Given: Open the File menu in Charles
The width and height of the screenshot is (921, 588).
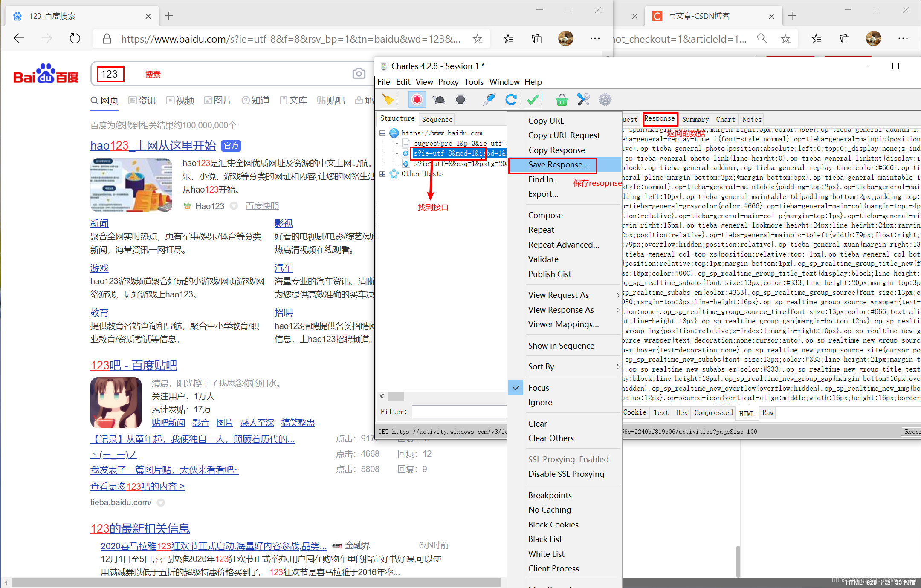Looking at the screenshot, I should (x=384, y=82).
